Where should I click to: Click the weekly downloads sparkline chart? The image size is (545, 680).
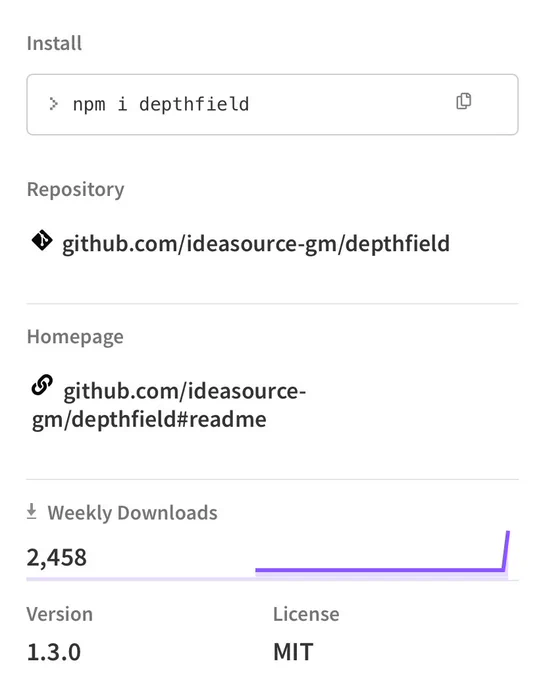tap(382, 554)
